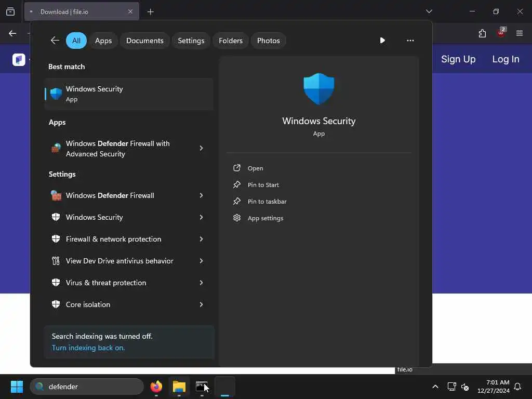
Task: Expand the Core isolation chevron
Action: coord(201,304)
